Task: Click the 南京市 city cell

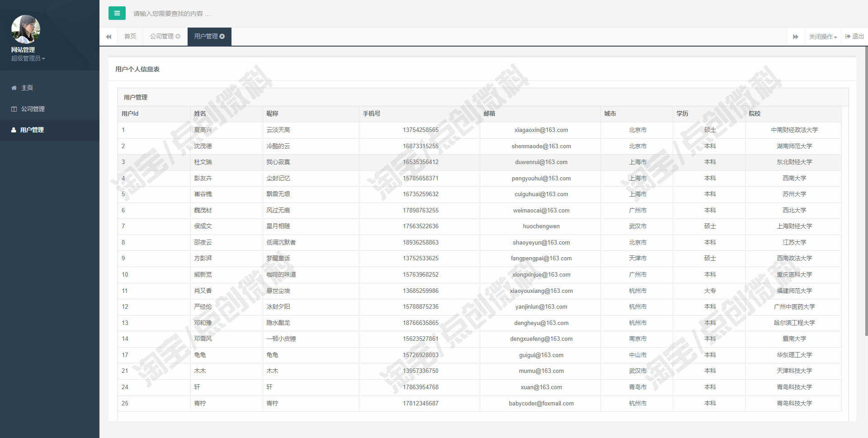Action: pos(637,339)
